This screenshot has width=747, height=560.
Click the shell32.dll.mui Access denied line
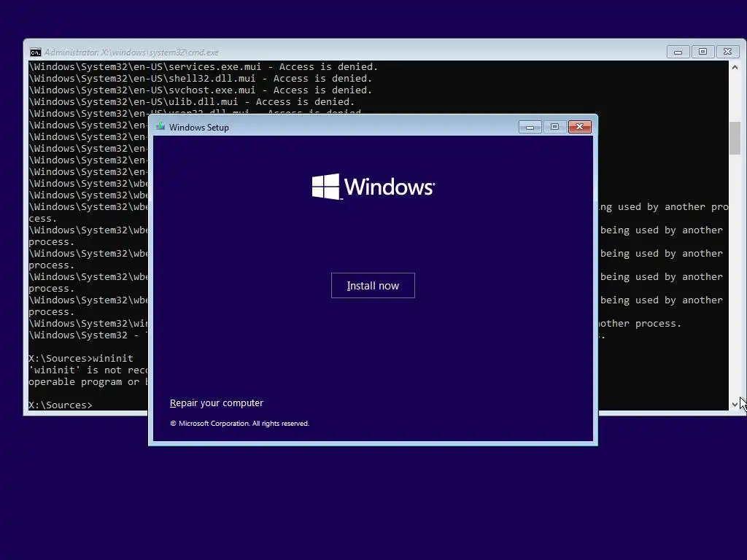201,79
